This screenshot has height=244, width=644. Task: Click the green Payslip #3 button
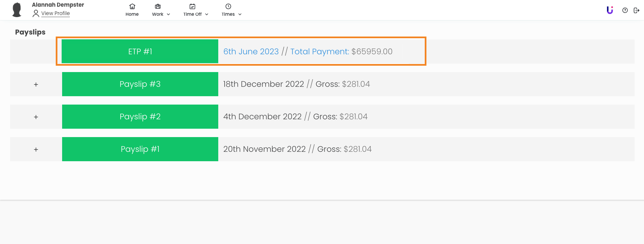click(140, 84)
